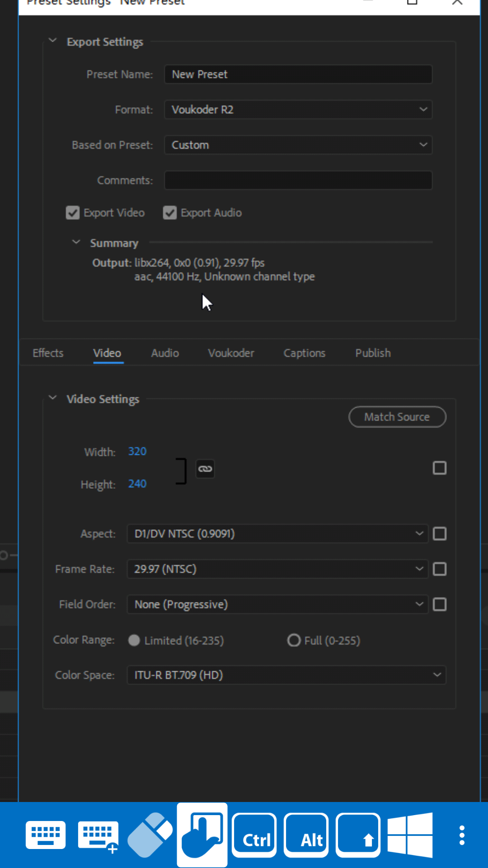This screenshot has width=488, height=868.
Task: Toggle the Frame Rate match source checkbox
Action: click(439, 569)
